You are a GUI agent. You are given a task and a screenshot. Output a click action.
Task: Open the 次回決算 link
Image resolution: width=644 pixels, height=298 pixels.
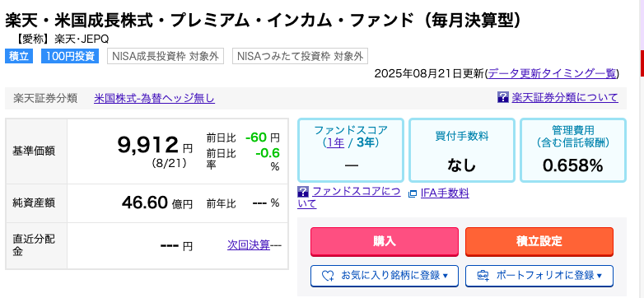click(249, 245)
